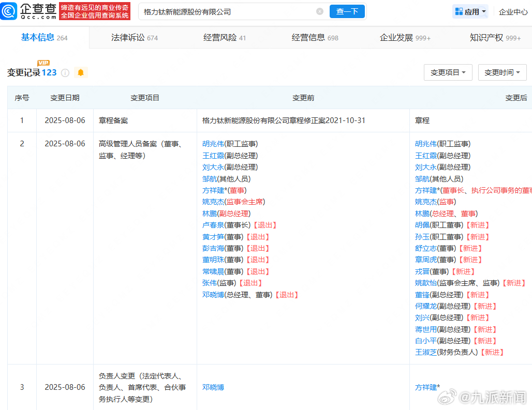Viewport: 532px width, 410px height.
Task: Click the 序号 column header
Action: (22, 98)
